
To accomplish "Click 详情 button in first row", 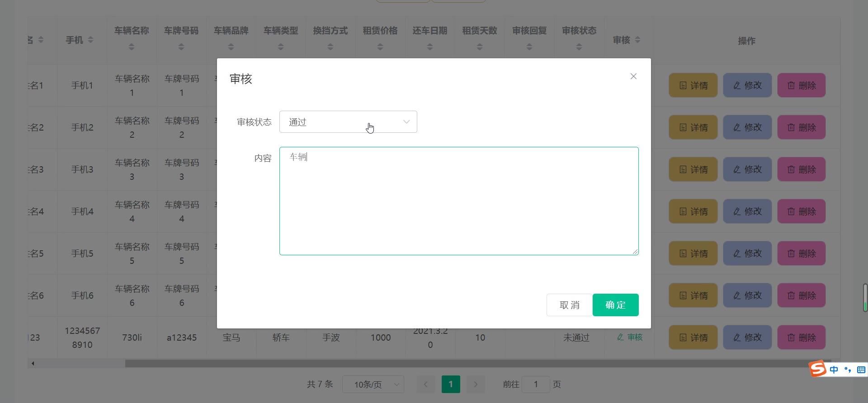I will [693, 85].
